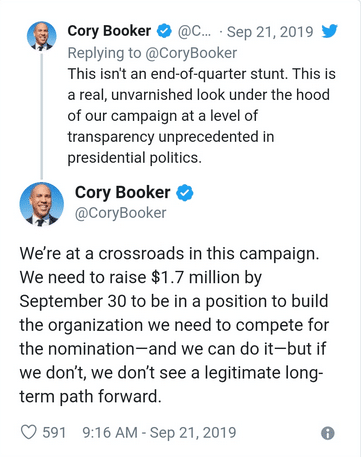Click the thread connector line between tweets

(42, 116)
